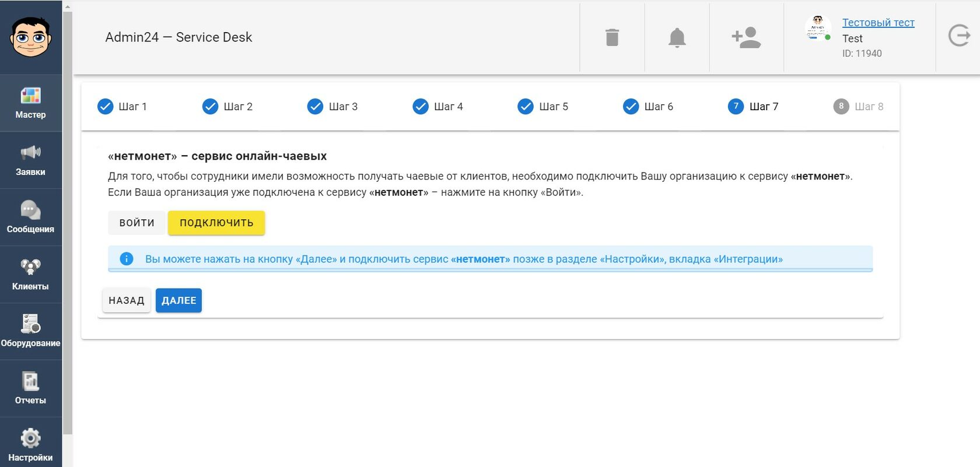980x467 pixels.
Task: Click the Test username text
Action: (x=852, y=38)
